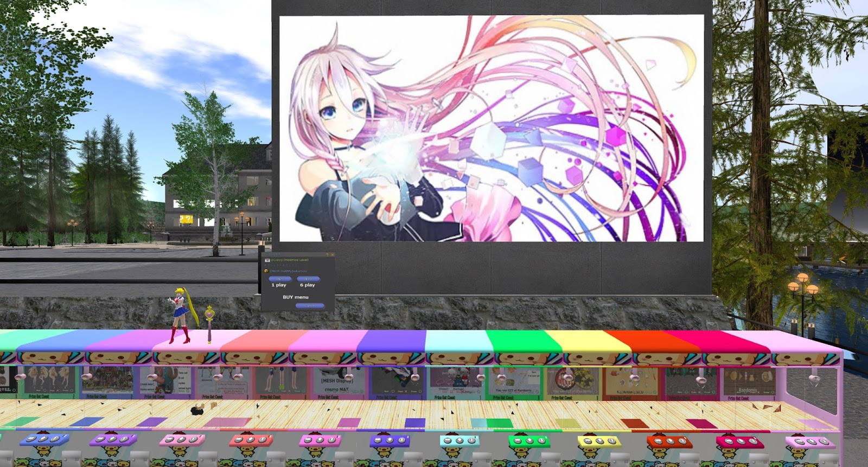Touch the moon wand beside Sailor Moon
The width and height of the screenshot is (868, 467).
pos(209,324)
